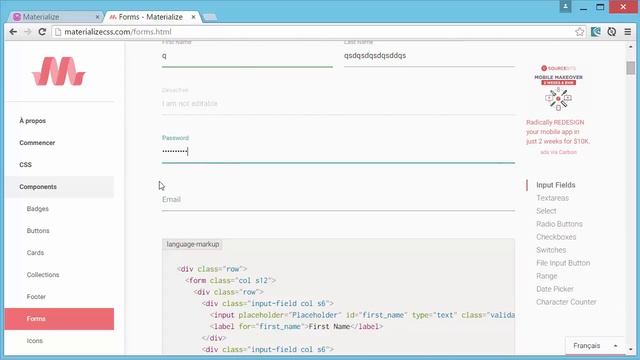Click the 'ads via Carbon' link
The height and width of the screenshot is (360, 640).
(x=558, y=152)
